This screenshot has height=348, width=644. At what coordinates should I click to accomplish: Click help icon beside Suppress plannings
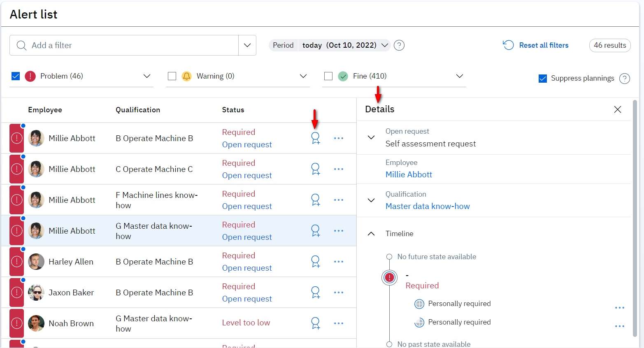[x=624, y=79]
